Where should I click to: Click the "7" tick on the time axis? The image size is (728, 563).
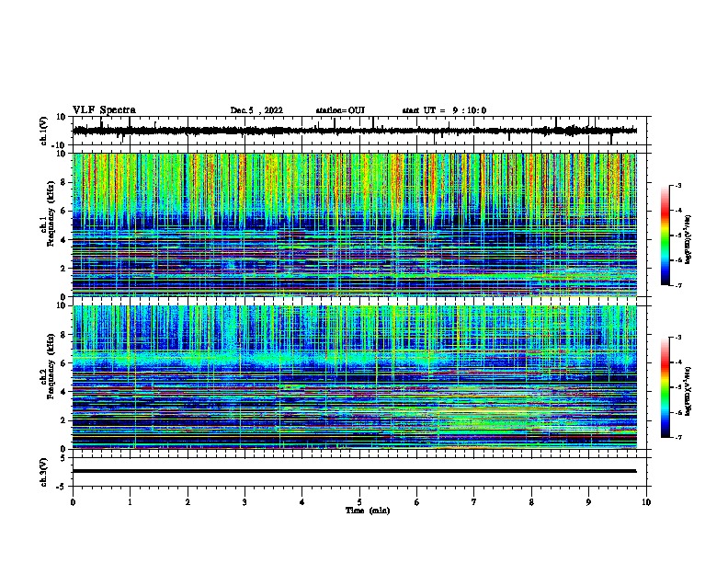click(474, 502)
